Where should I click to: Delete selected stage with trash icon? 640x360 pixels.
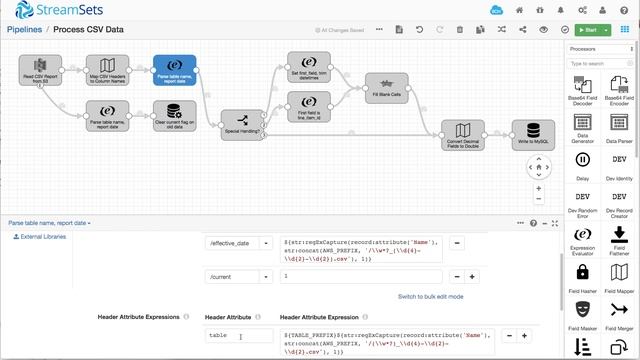(x=460, y=29)
